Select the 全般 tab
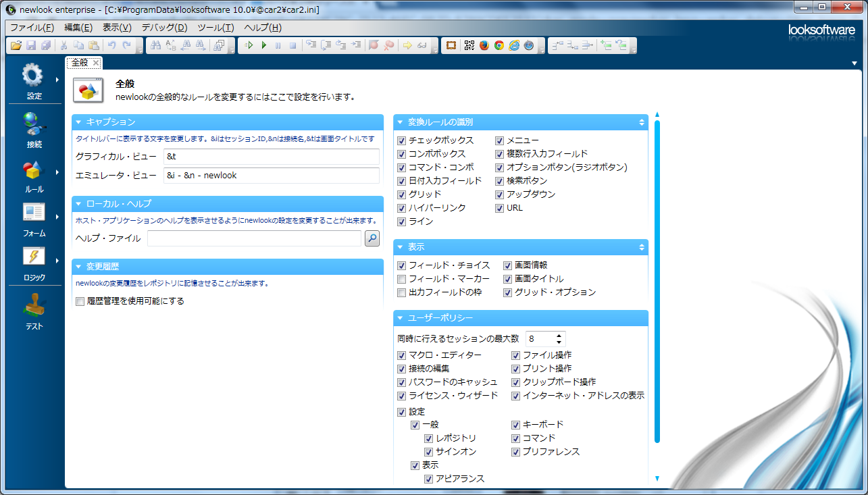Image resolution: width=868 pixels, height=495 pixels. pyautogui.click(x=80, y=63)
